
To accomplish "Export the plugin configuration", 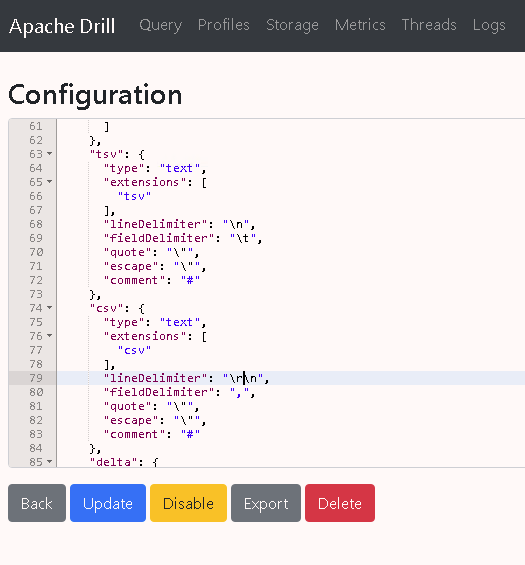I will click(266, 503).
